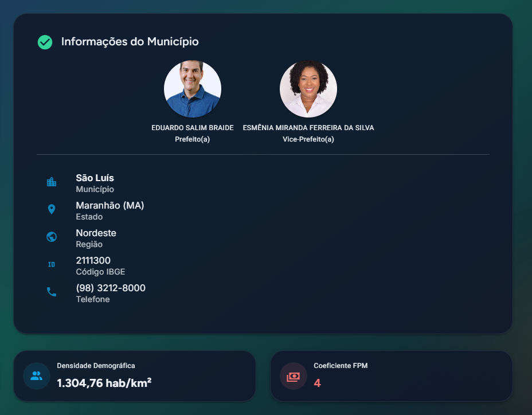The width and height of the screenshot is (532, 415).
Task: Click the location pin icon for Maranhão
Action: [52, 209]
